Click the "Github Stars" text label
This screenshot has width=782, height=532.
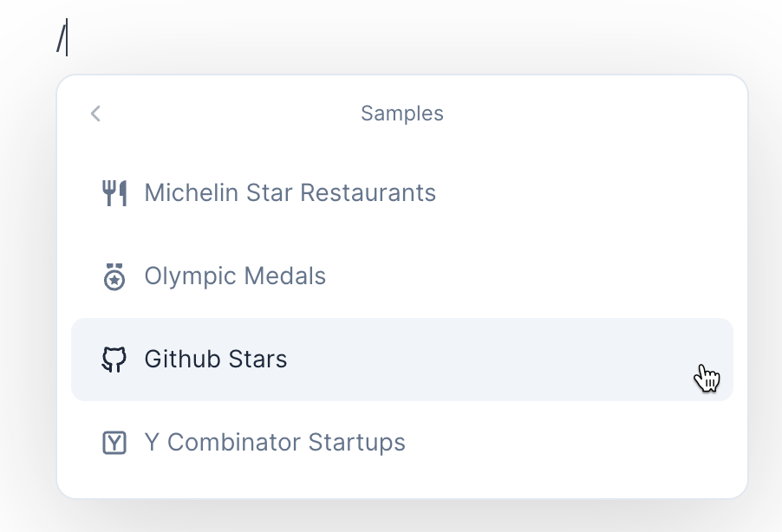(x=216, y=360)
